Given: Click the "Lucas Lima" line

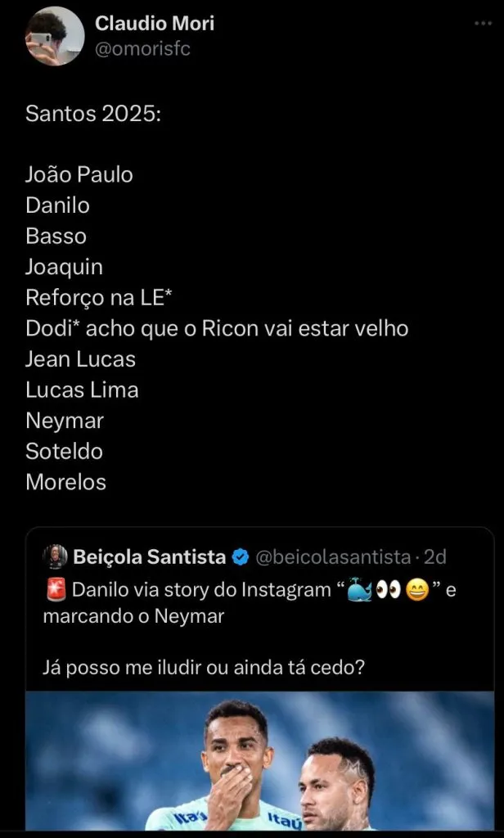Looking at the screenshot, I should 82,390.
